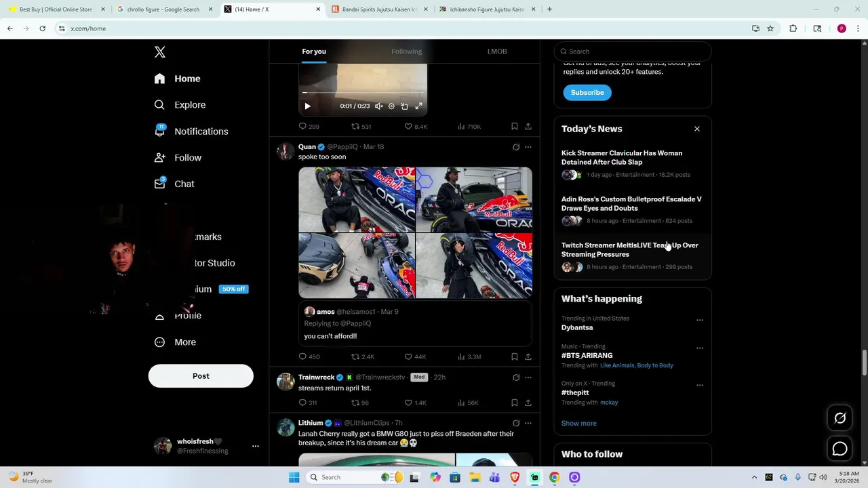Open the Windows Start menu

294,478
